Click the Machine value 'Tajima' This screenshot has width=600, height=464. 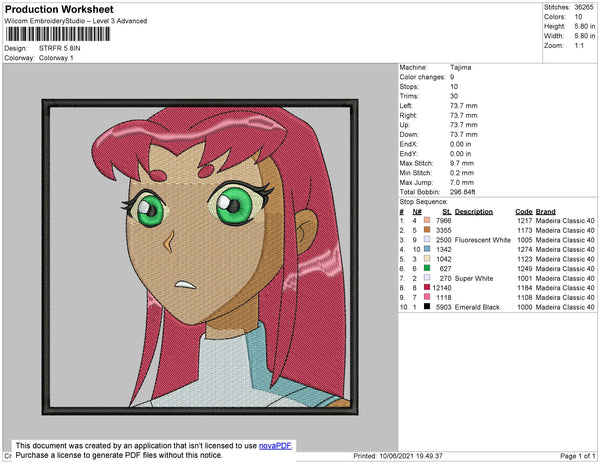coord(461,67)
